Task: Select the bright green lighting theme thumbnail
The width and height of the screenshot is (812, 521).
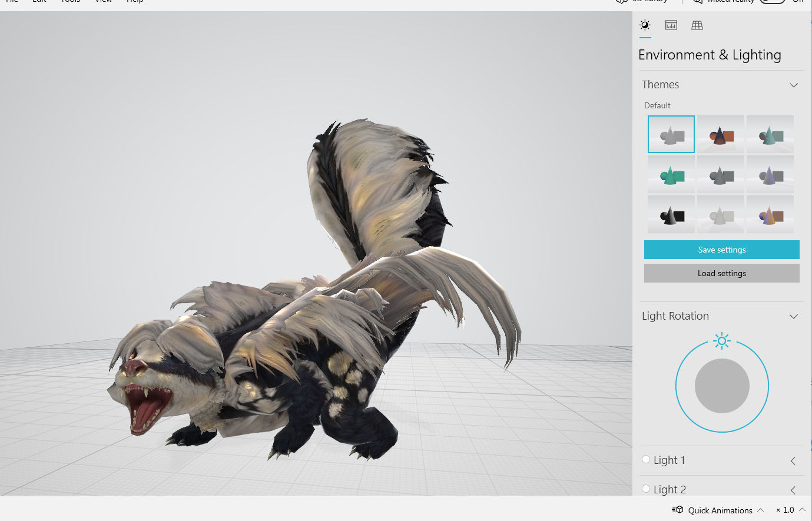Action: pyautogui.click(x=671, y=174)
